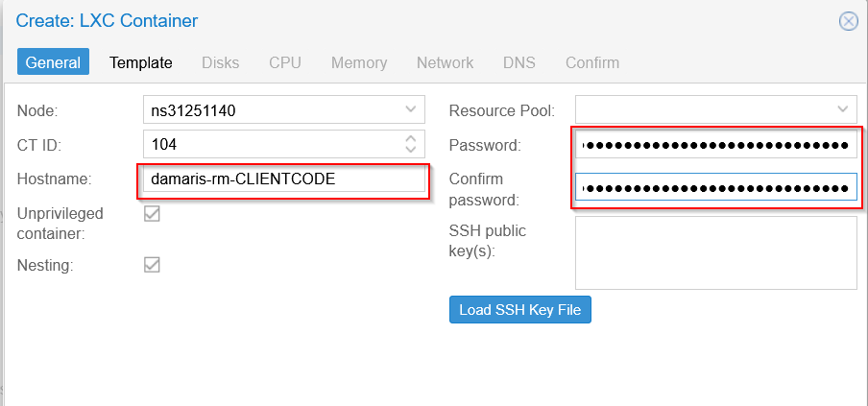This screenshot has height=406, width=868.
Task: Focus the Hostname input field
Action: pos(284,179)
